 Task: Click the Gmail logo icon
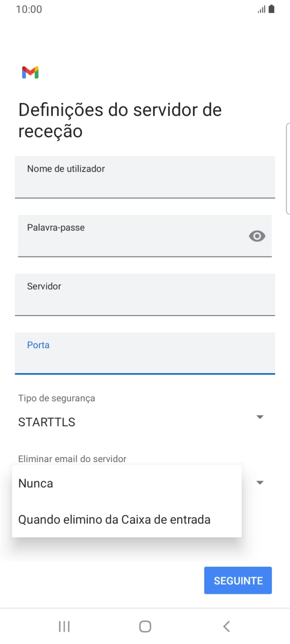coord(30,72)
